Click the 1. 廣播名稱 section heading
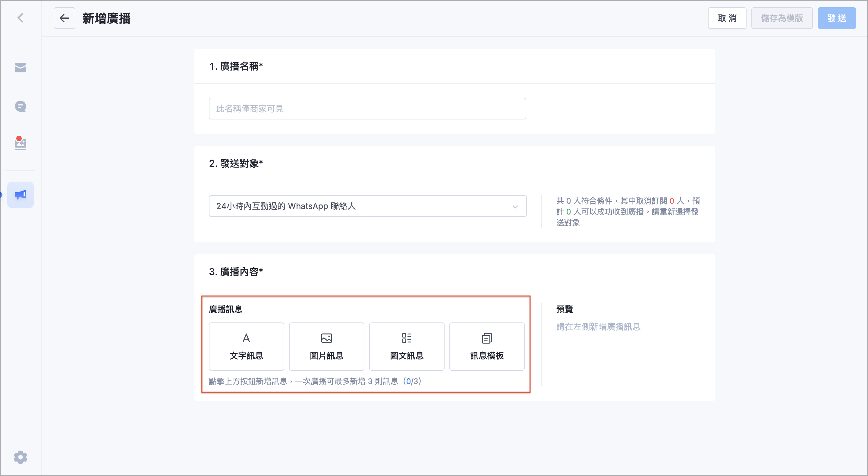This screenshot has height=476, width=868. click(236, 66)
